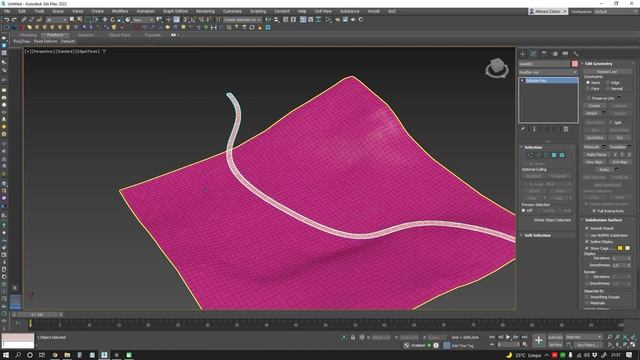Open the Select by Name dialog
640x360 pixels.
pyautogui.click(x=80, y=20)
